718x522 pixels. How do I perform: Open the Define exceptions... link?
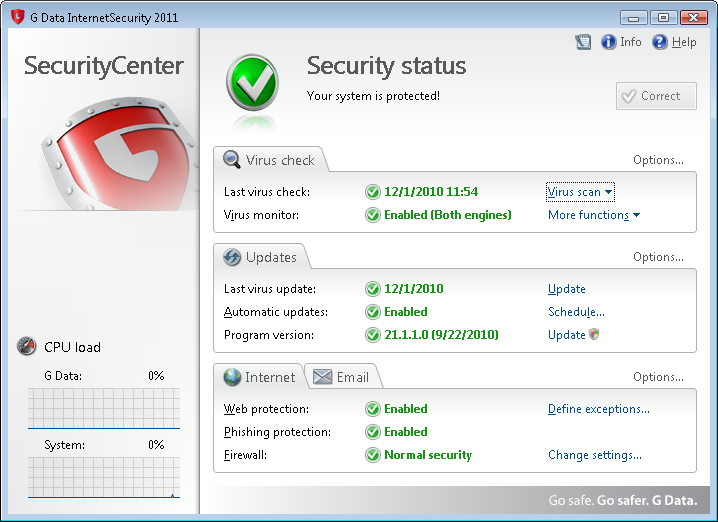(x=598, y=409)
